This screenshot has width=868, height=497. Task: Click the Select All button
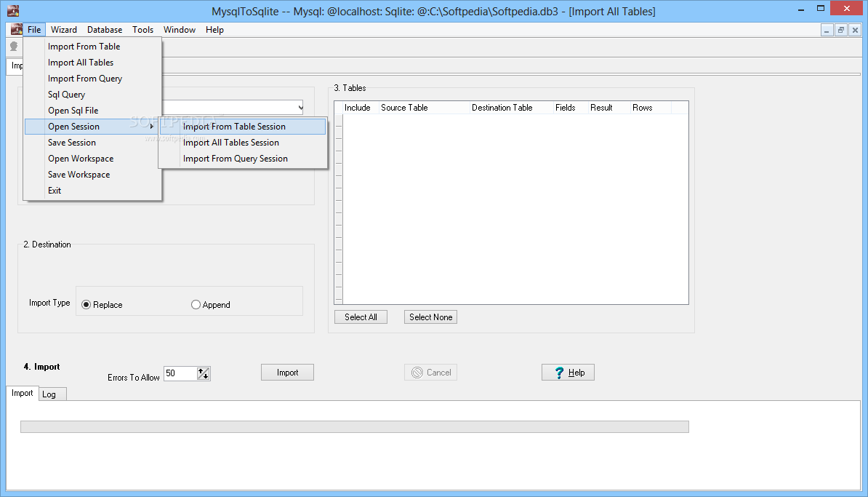361,317
